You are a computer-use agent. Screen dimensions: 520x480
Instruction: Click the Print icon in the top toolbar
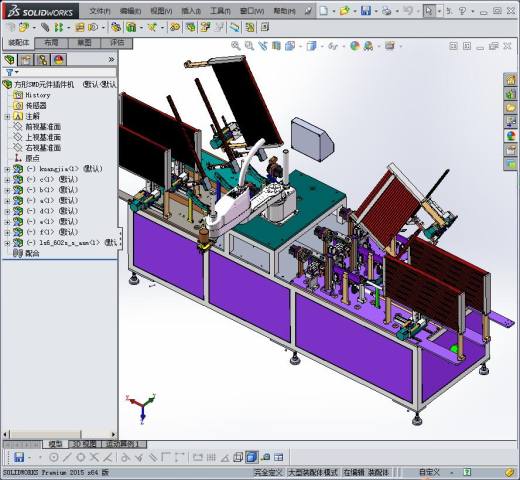387,11
